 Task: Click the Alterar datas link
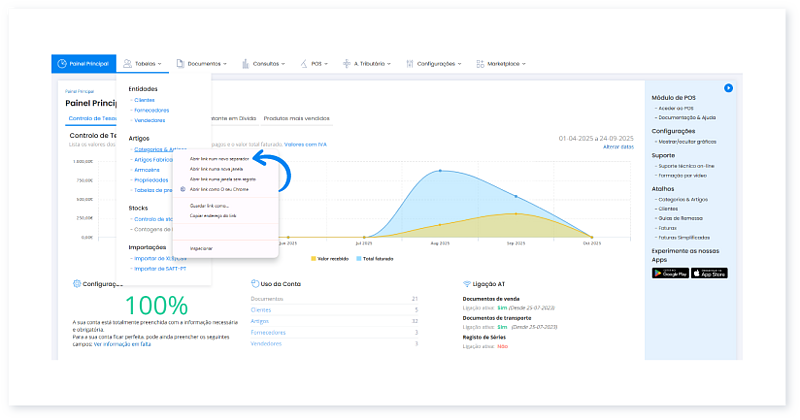(618, 147)
